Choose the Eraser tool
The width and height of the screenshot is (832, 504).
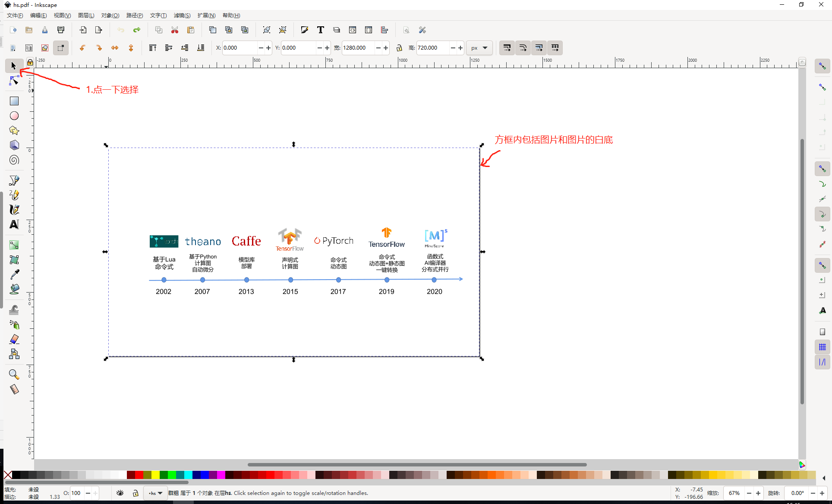[x=14, y=339]
